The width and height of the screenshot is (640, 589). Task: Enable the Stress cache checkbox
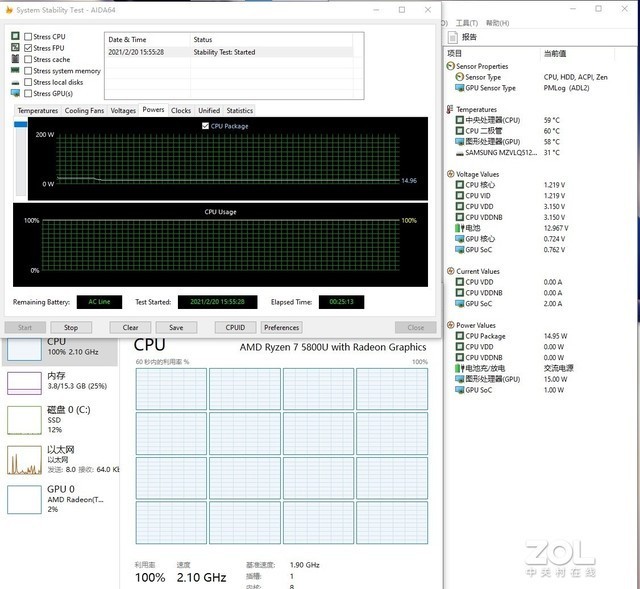(28, 60)
